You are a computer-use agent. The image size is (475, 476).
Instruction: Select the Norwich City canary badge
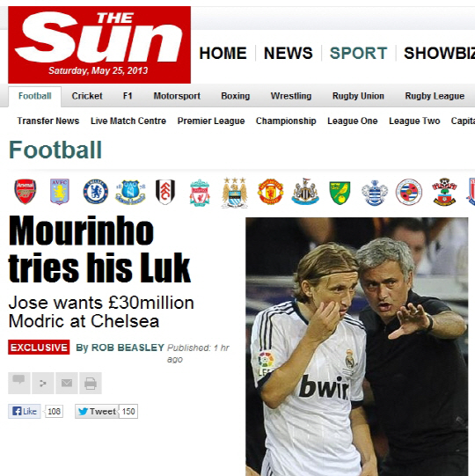340,193
